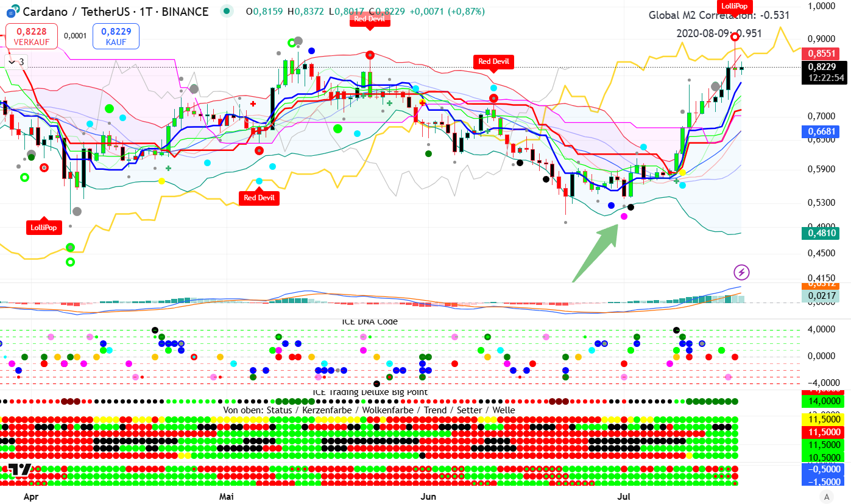Click the Cardano coin logo
This screenshot has height=504, width=851.
click(x=10, y=12)
